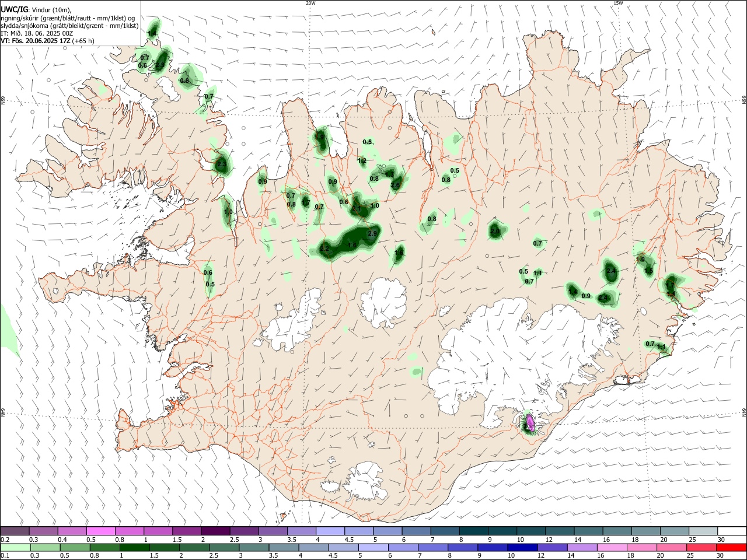Pick the navy blue rain swatch labeled 10
The image size is (747, 560).
tap(521, 547)
